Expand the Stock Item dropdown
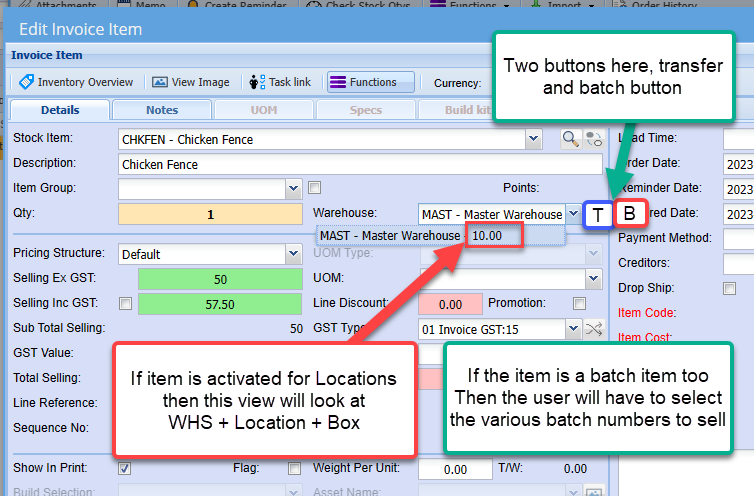The image size is (754, 496). click(533, 139)
